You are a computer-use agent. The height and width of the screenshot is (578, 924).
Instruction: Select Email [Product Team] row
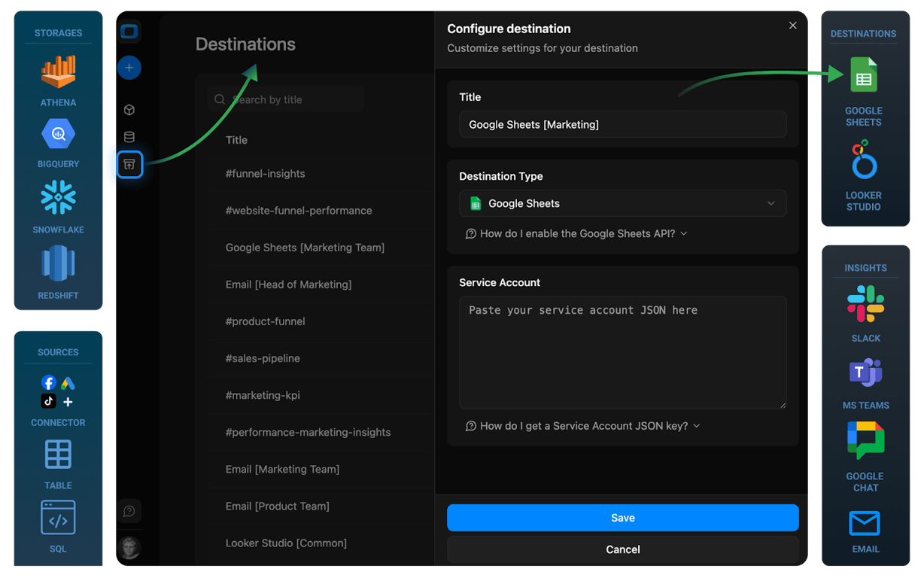click(321, 506)
